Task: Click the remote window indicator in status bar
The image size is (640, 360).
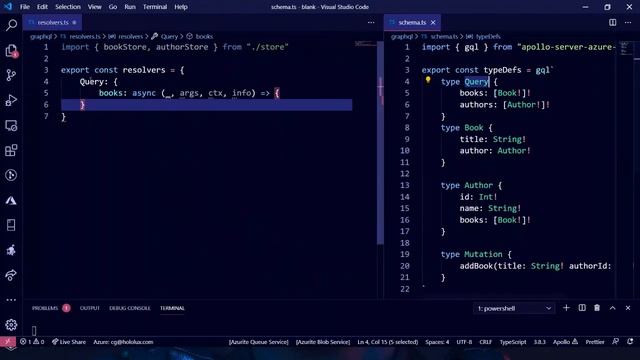Action: 8,342
